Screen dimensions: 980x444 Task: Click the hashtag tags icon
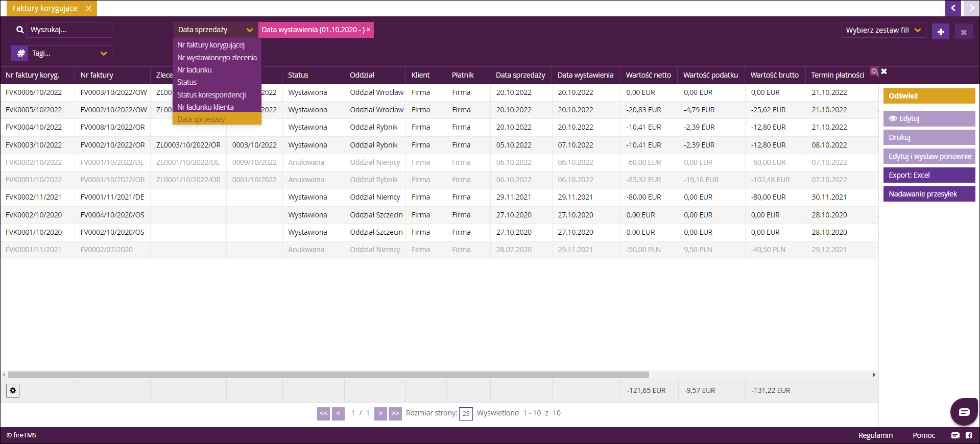21,53
